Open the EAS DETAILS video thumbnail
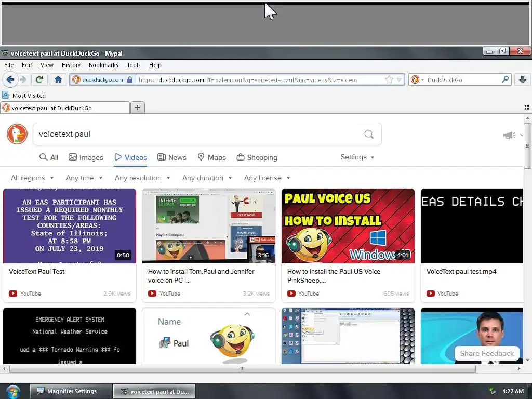Image resolution: width=532 pixels, height=399 pixels. tap(472, 226)
